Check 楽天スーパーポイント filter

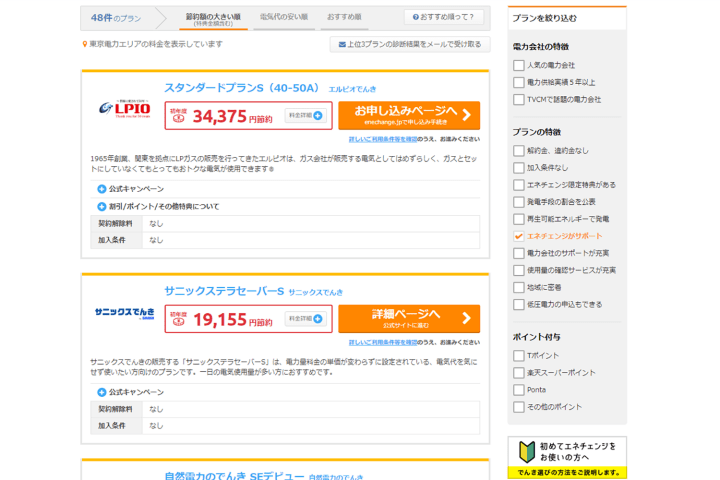pos(518,373)
